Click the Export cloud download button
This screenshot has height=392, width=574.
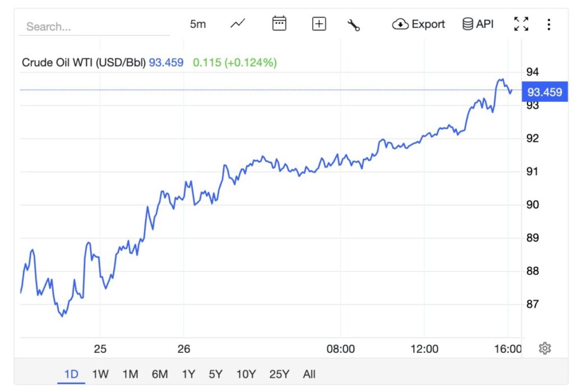(419, 24)
